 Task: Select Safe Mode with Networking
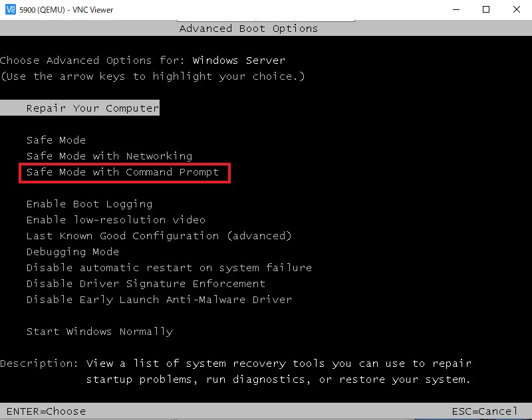click(109, 156)
